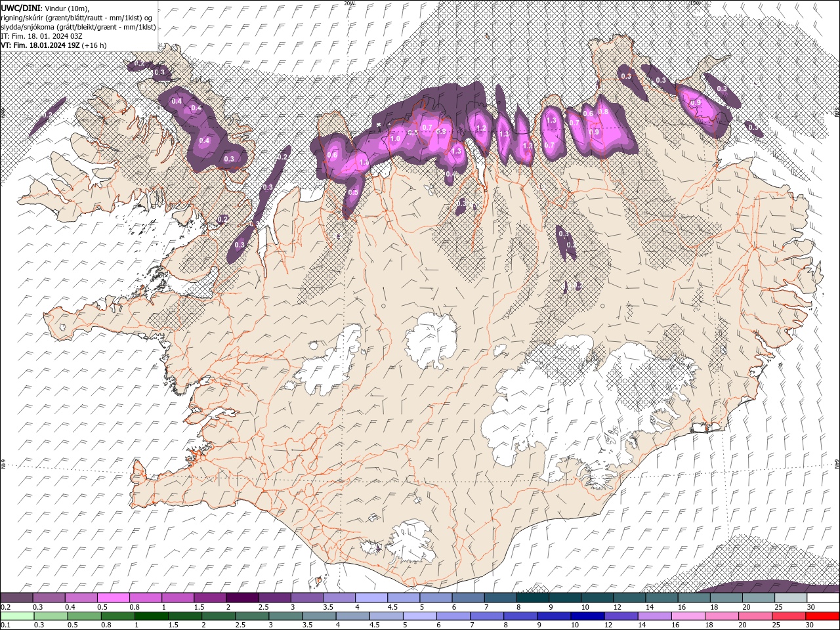
Task: Select the white 30 swatch in the snow legend
Action: [822, 598]
